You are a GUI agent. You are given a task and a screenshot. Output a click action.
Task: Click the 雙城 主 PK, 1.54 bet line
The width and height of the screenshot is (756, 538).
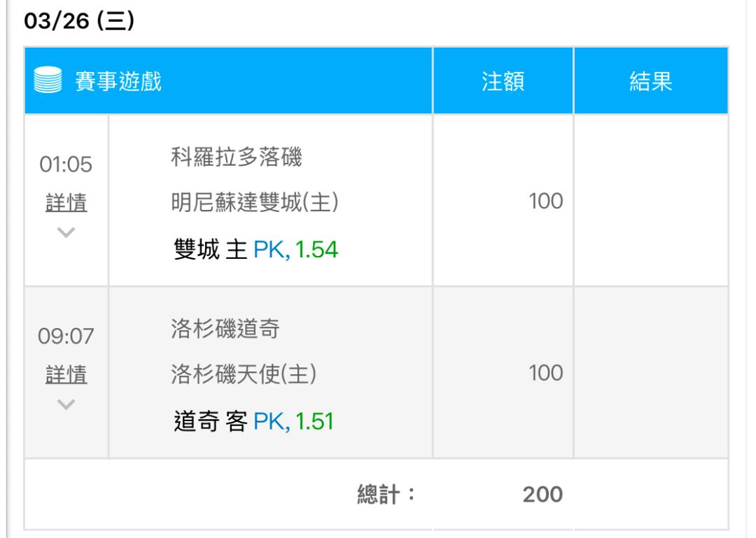click(256, 249)
